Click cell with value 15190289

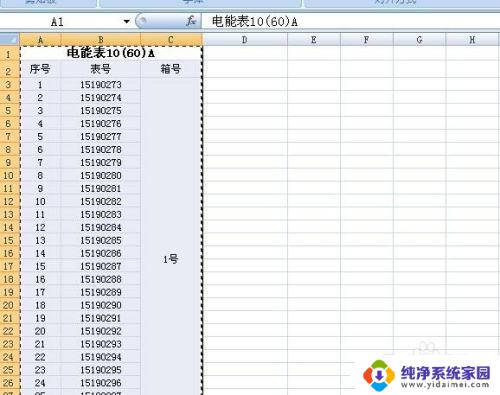click(x=101, y=292)
